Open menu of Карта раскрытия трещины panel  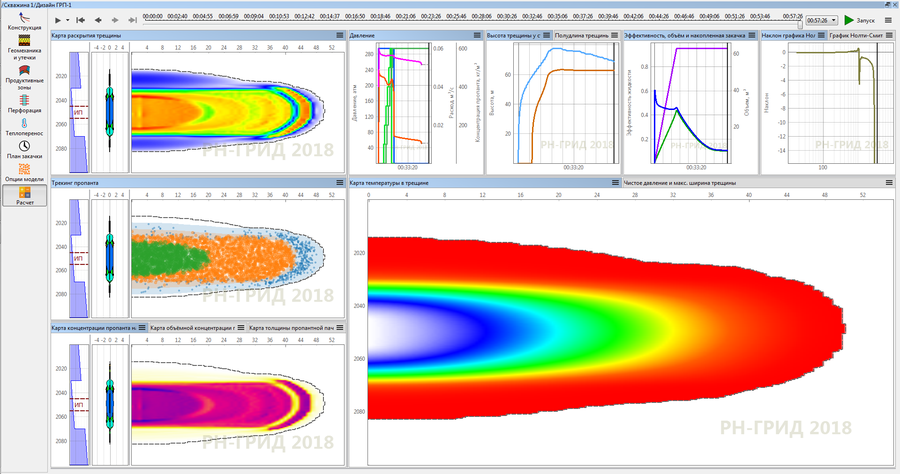click(x=339, y=36)
